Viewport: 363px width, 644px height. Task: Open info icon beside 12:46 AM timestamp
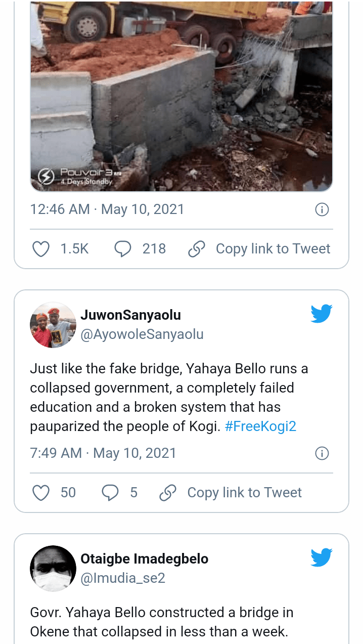(x=322, y=209)
